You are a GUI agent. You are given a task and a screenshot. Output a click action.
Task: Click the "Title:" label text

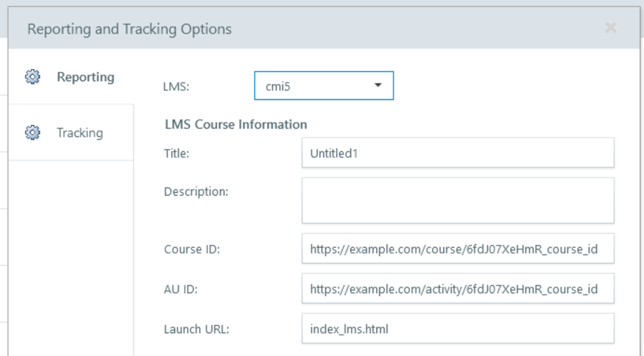coord(177,154)
